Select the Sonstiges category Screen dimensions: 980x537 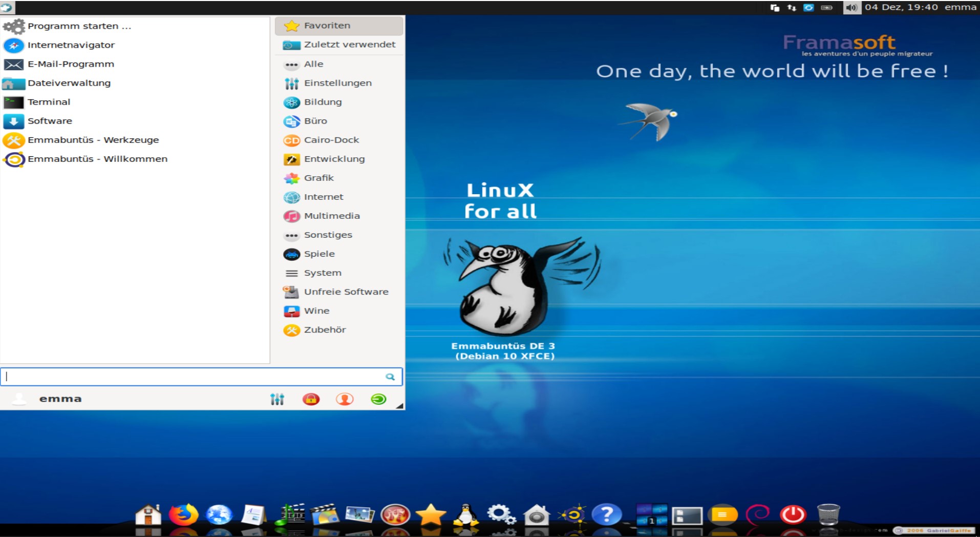pos(339,235)
